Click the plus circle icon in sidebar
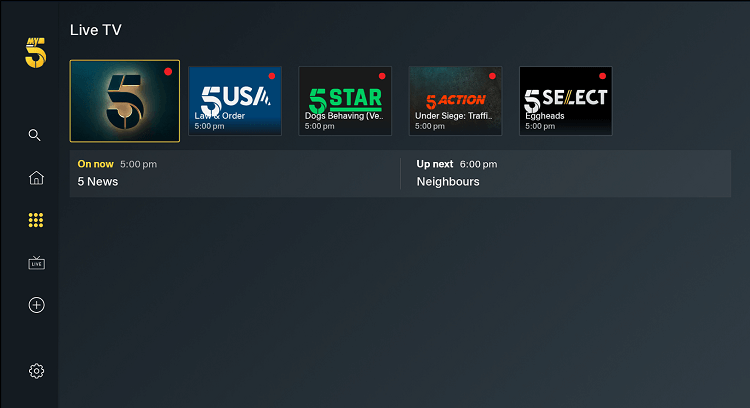Image resolution: width=750 pixels, height=408 pixels. pos(36,305)
